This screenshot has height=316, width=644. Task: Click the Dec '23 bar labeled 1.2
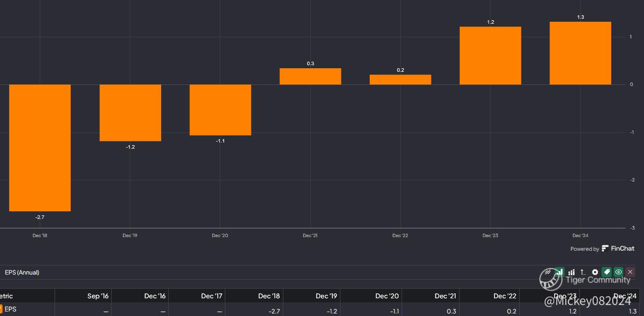[490, 56]
